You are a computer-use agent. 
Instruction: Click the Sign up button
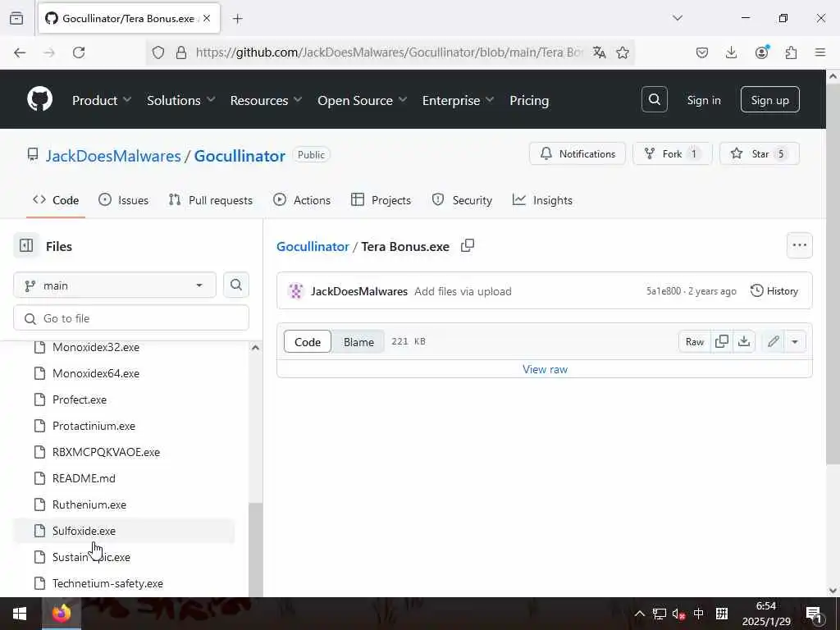pyautogui.click(x=769, y=99)
